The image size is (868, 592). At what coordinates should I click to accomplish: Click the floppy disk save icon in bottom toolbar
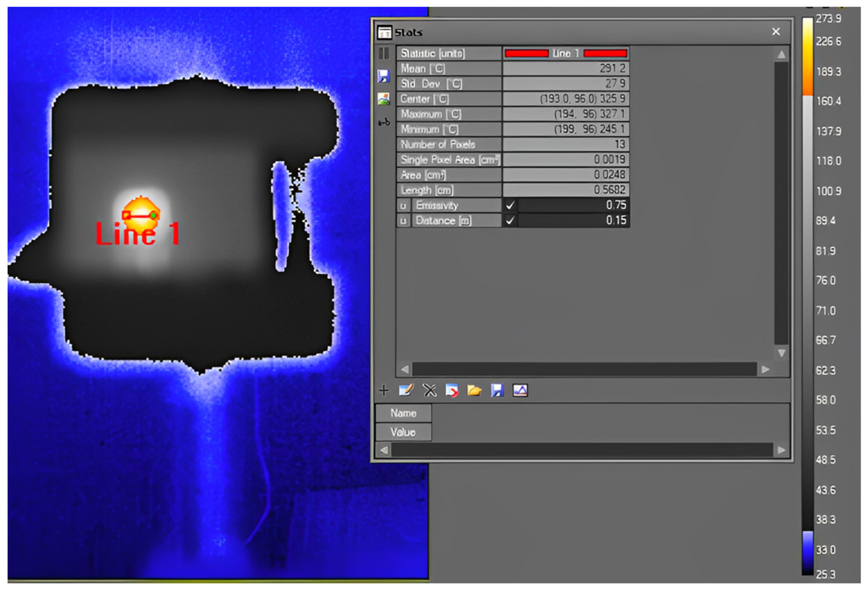coord(497,391)
